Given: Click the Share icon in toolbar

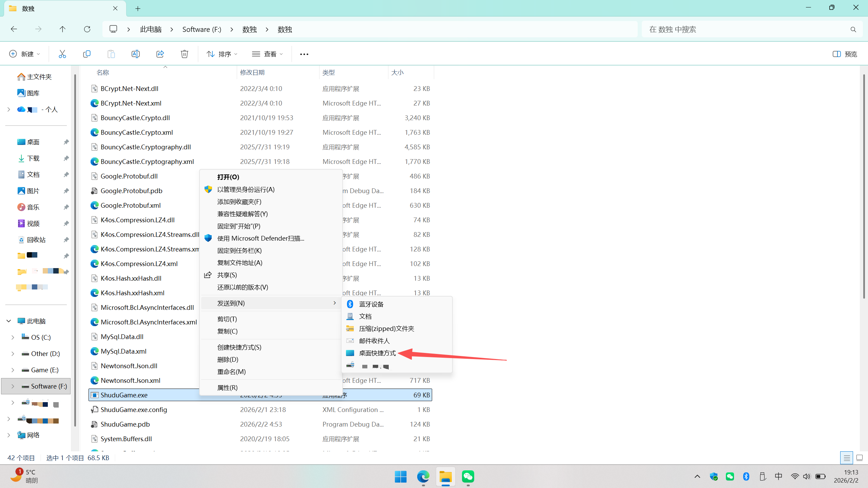Looking at the screenshot, I should coord(160,54).
